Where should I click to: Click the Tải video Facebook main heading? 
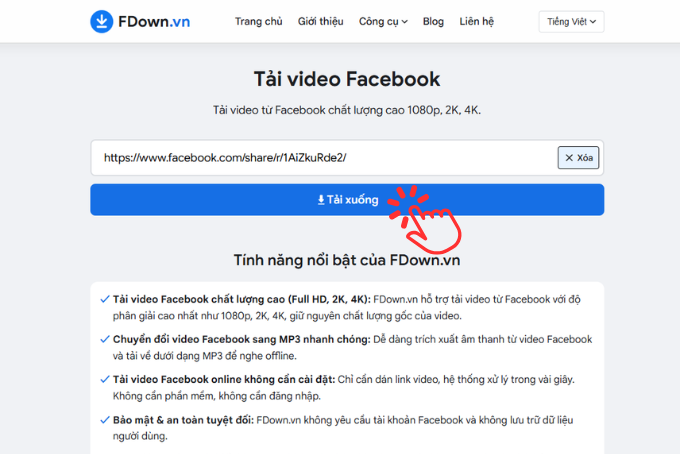(x=346, y=79)
